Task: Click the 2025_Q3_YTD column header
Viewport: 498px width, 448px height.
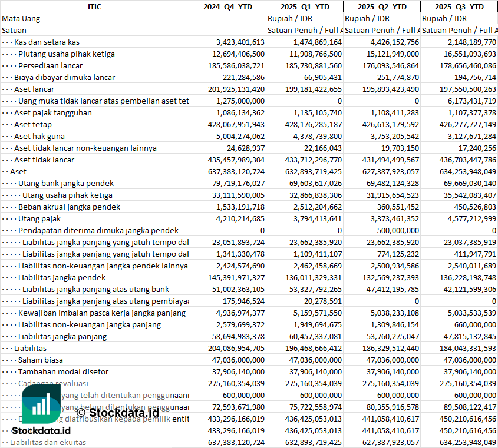Action: [x=459, y=6]
